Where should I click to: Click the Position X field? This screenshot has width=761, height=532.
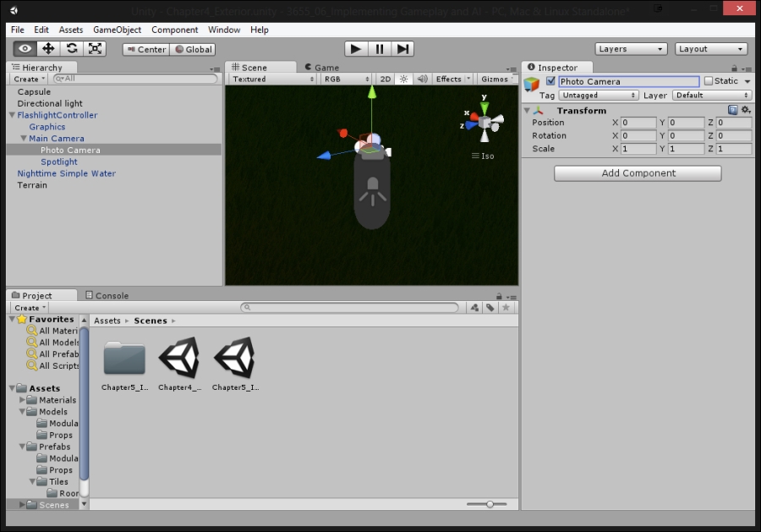pos(638,123)
